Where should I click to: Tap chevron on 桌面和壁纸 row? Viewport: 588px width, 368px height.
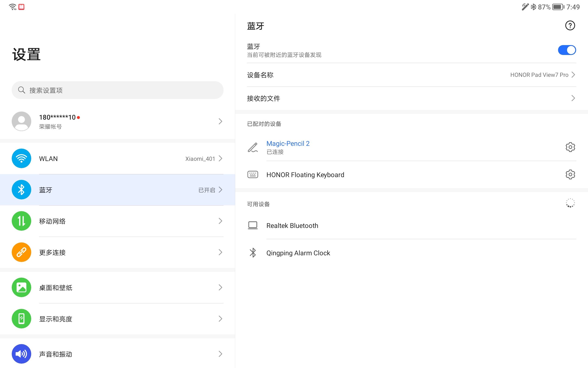point(220,287)
